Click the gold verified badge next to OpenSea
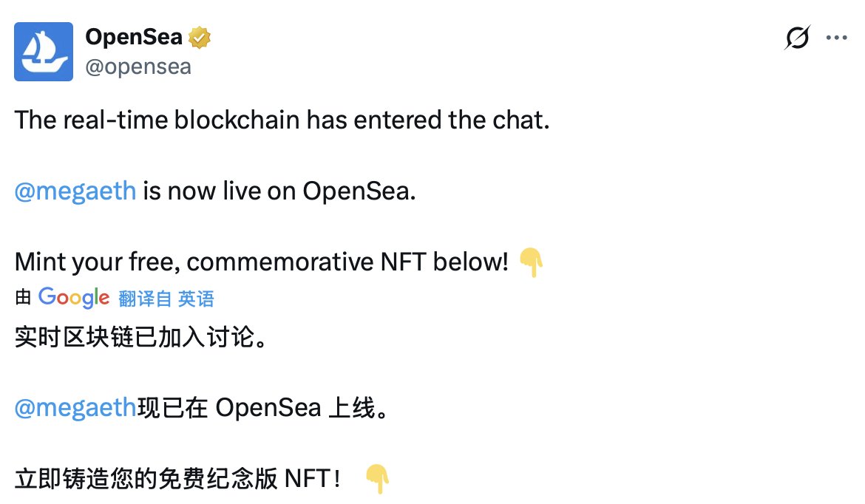 point(200,37)
